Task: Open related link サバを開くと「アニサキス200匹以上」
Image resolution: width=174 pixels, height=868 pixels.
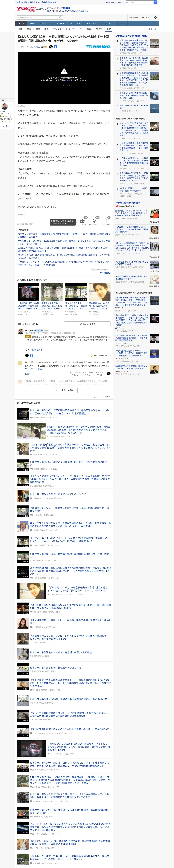Action: coord(64,242)
